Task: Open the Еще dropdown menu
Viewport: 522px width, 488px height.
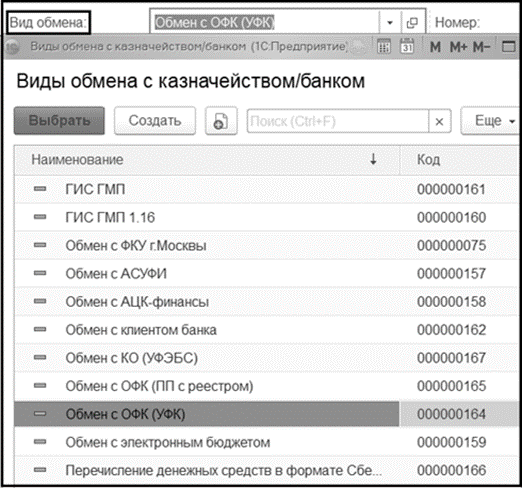Action: [491, 121]
